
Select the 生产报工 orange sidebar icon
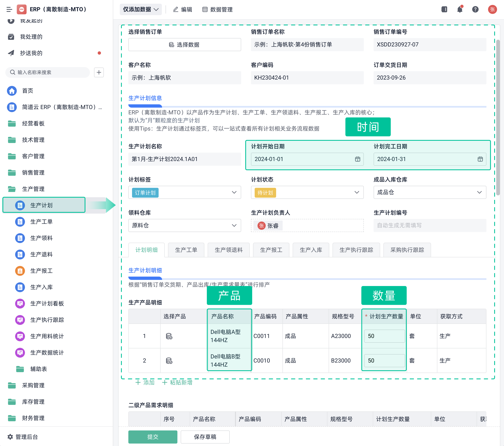[20, 271]
